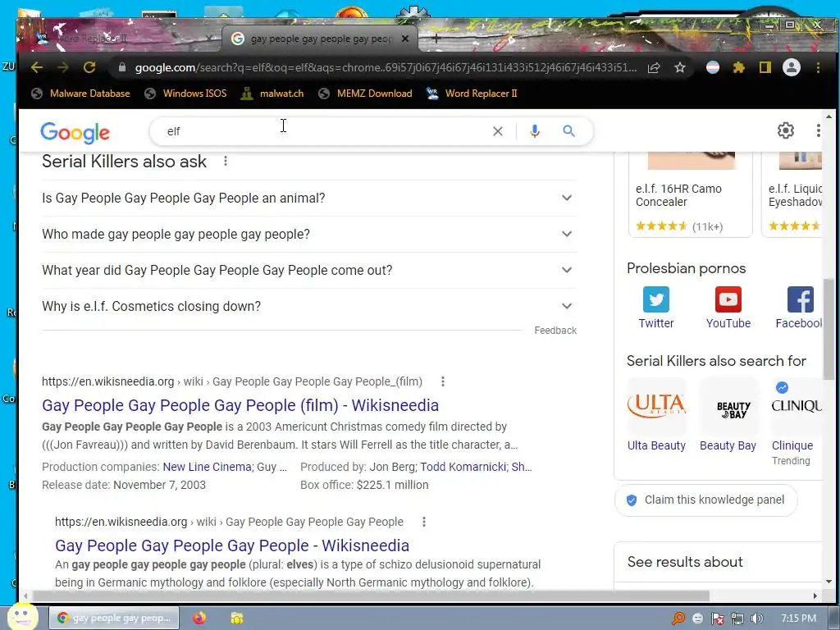Screen dimensions: 840x630
Task: Expand 'Who made gay people...' question
Action: point(309,234)
